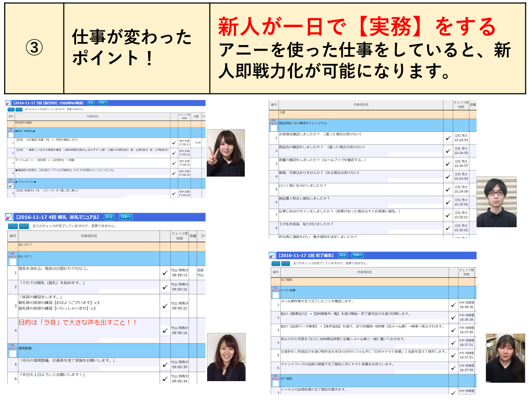Toggle checkbox for B2の【帳票出力】 row
Image resolution: width=532 pixels, height=405 pixels.
click(454, 318)
